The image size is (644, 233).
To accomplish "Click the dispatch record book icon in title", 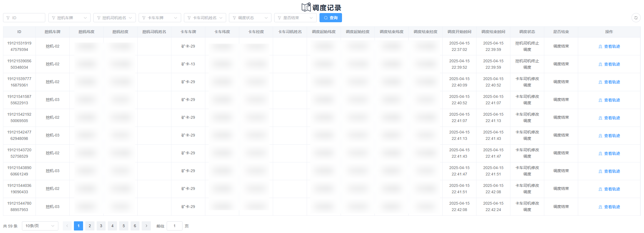I will (306, 8).
